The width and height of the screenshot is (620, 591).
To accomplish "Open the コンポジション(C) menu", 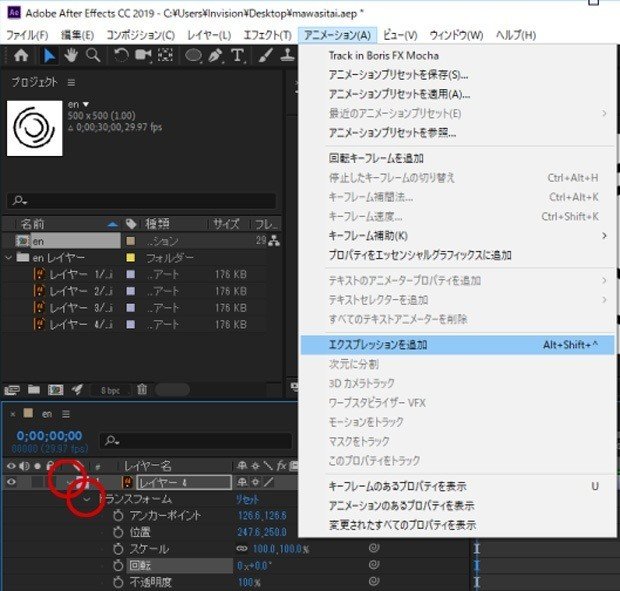I will 140,35.
